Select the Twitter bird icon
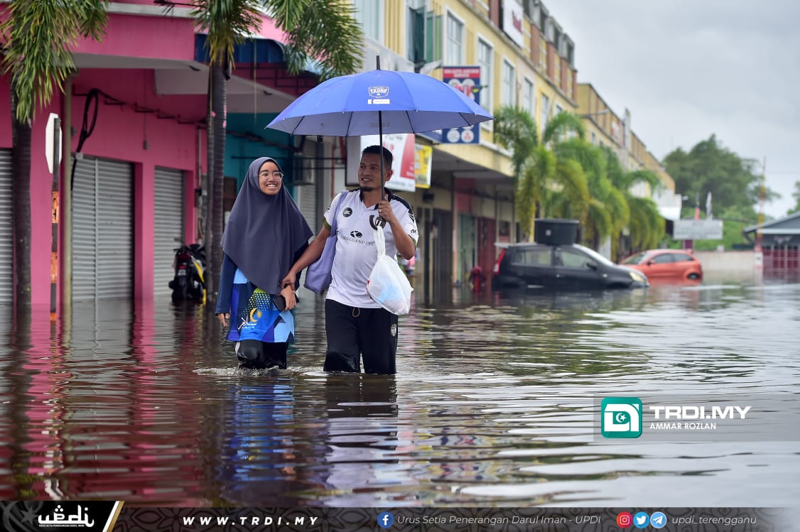 click(x=642, y=520)
